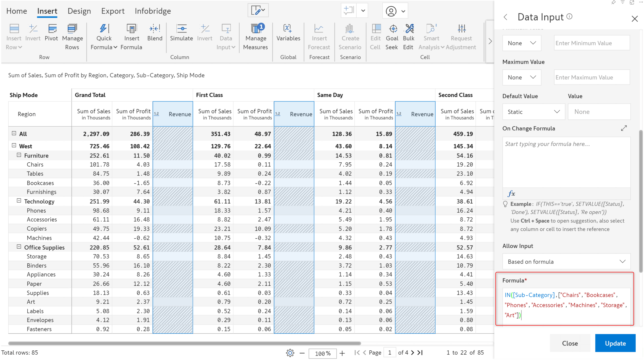Click the 100% zoom field
The width and height of the screenshot is (644, 360).
(323, 353)
